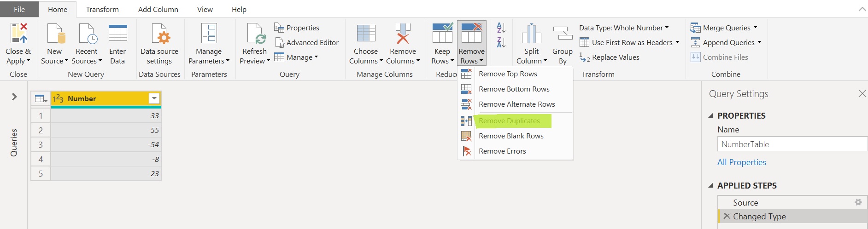
Task: Select row number 2 header
Action: 41,130
